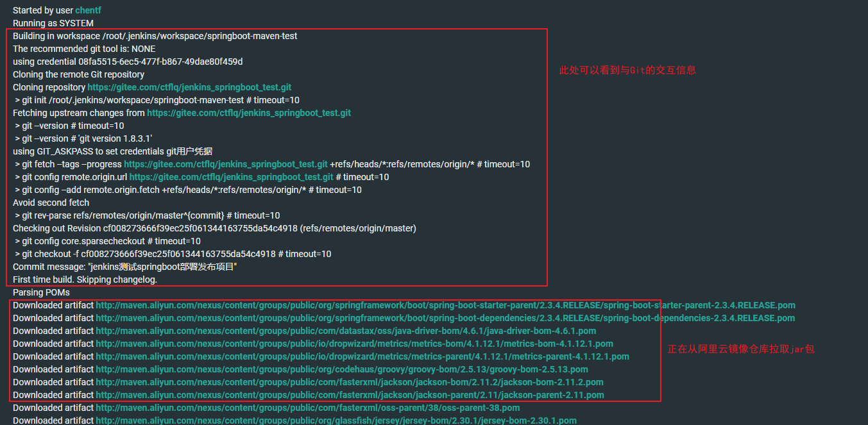
Task: Click 'First time build. Skipping changelog.'
Action: 85,279
